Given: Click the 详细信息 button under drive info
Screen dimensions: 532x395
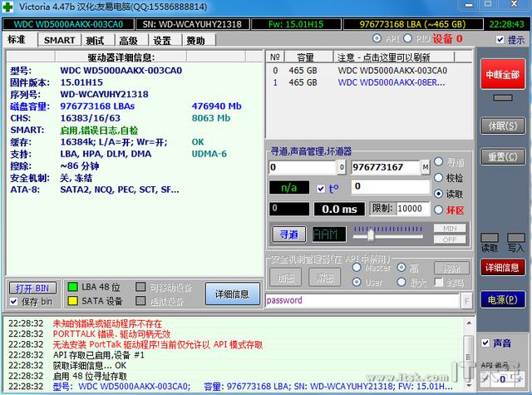Looking at the screenshot, I should (x=233, y=294).
